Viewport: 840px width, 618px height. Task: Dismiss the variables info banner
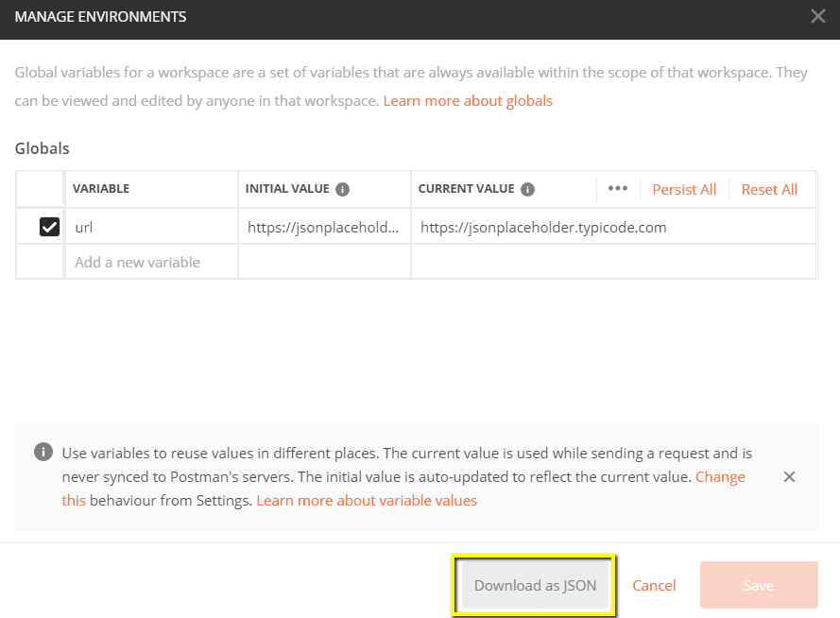click(x=790, y=476)
